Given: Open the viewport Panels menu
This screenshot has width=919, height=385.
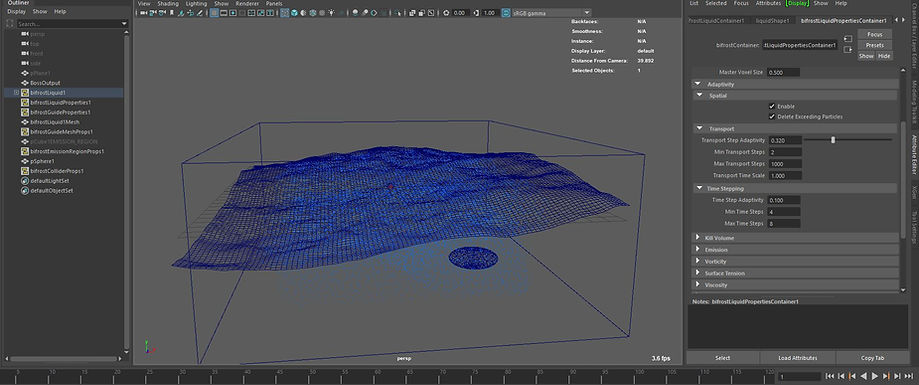Looking at the screenshot, I should click(274, 4).
